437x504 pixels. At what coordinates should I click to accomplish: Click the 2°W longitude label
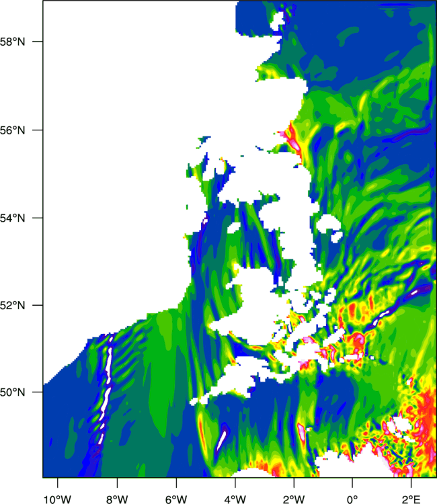tap(294, 499)
